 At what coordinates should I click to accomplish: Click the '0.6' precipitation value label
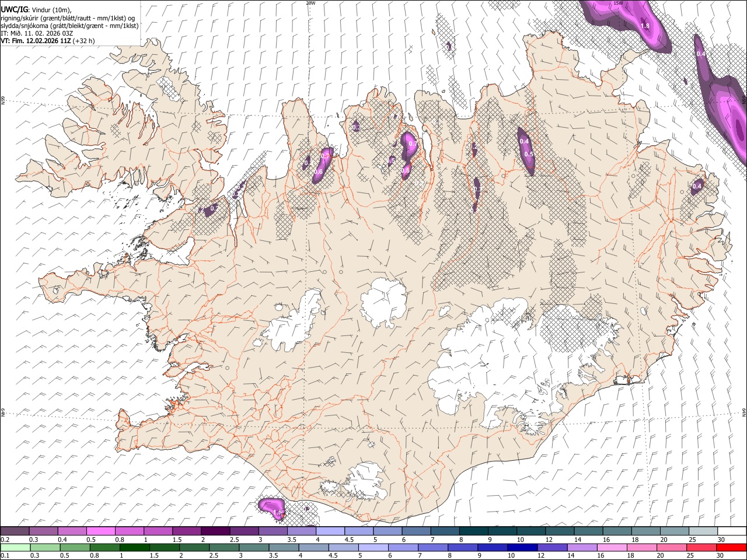coord(319,171)
